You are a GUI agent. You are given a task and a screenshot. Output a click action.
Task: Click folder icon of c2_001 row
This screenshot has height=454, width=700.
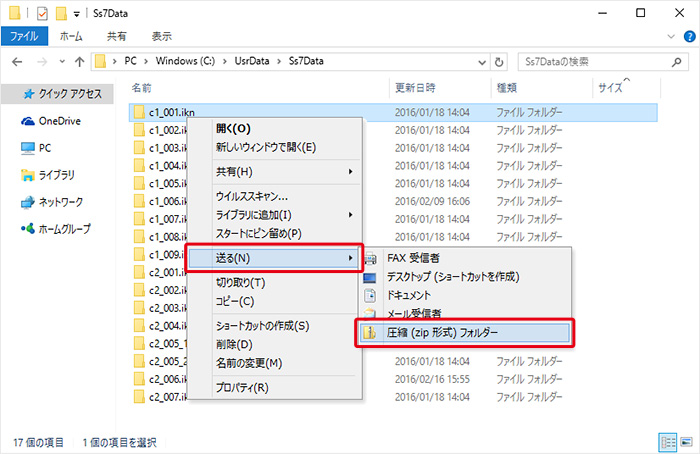(x=139, y=272)
